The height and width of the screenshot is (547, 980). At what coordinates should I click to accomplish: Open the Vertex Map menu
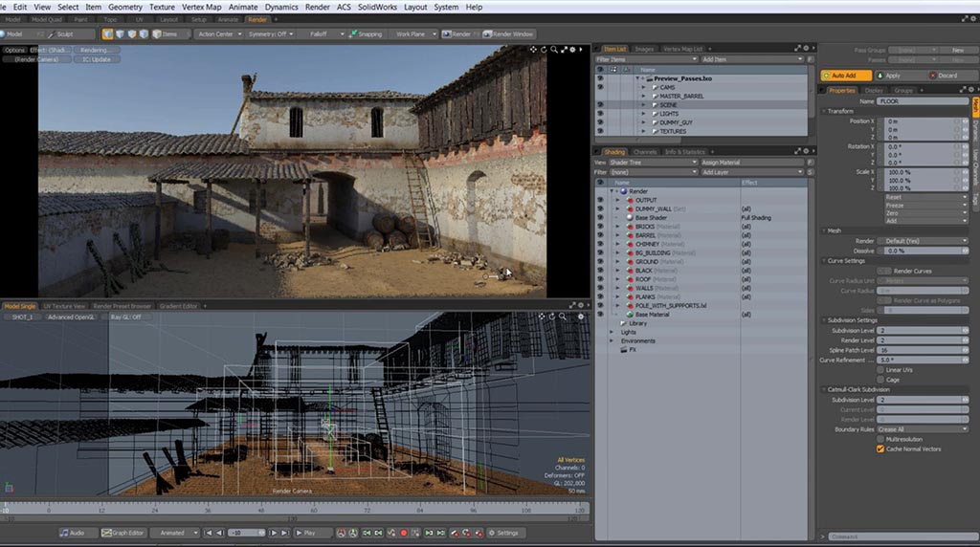201,7
